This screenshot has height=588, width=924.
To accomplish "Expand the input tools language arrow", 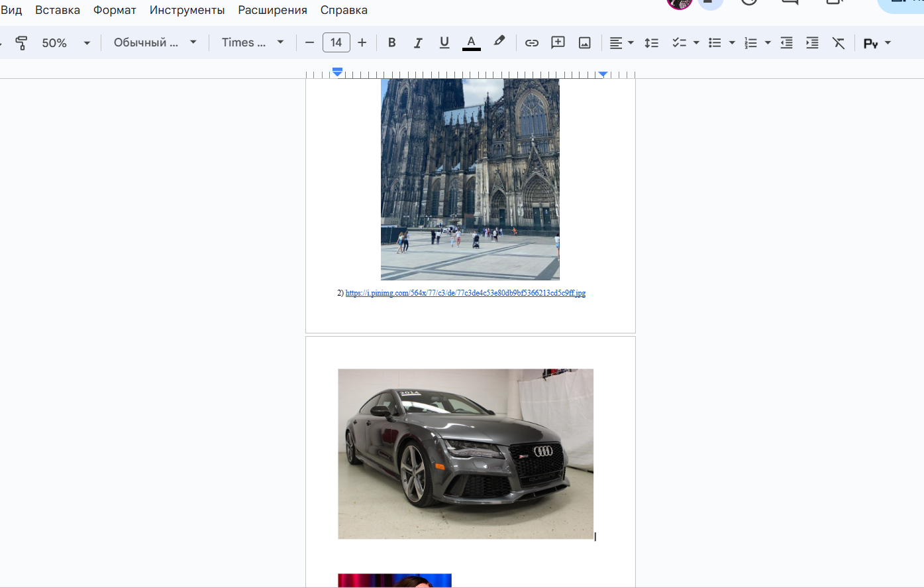I will 888,42.
